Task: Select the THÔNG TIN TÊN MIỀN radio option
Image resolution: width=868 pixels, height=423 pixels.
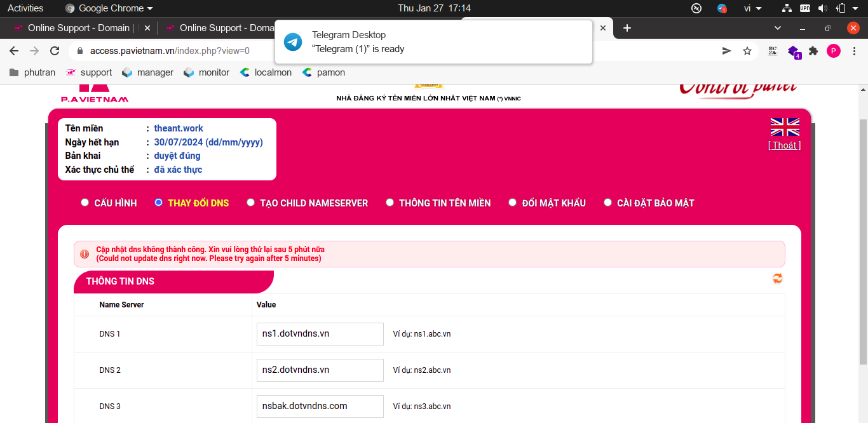Action: click(x=390, y=203)
